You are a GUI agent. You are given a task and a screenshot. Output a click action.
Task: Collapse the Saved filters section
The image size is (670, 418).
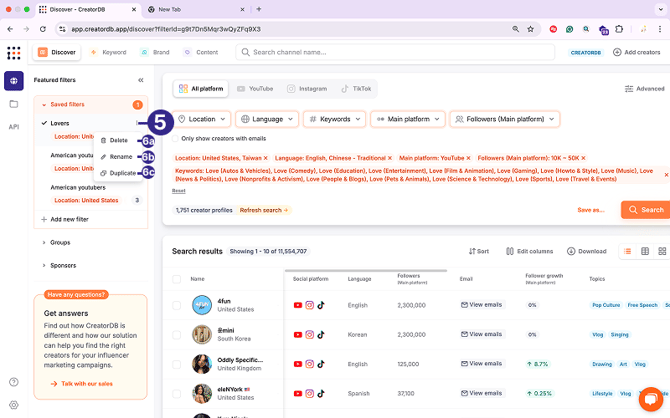tap(44, 105)
